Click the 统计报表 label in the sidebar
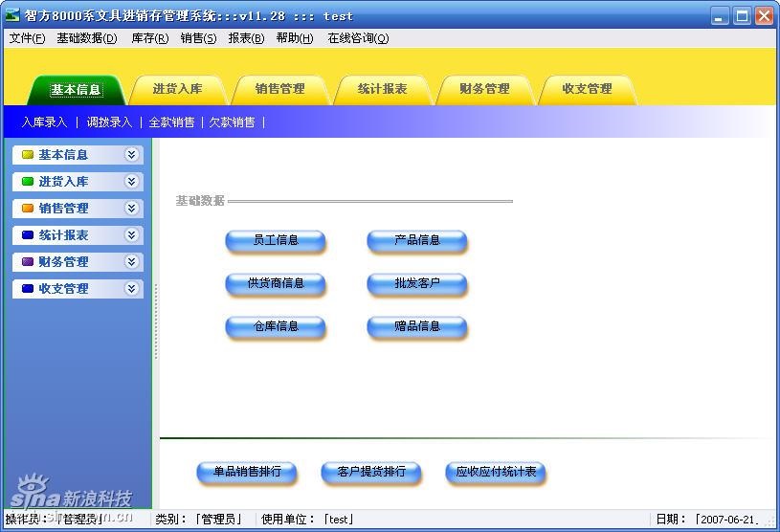780x532 pixels. pos(64,235)
